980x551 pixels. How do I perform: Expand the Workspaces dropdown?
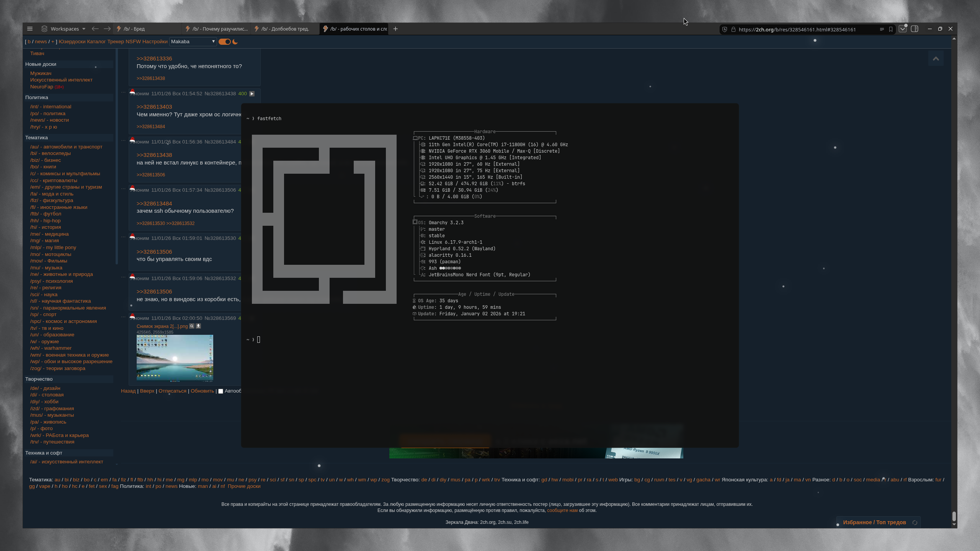click(83, 29)
